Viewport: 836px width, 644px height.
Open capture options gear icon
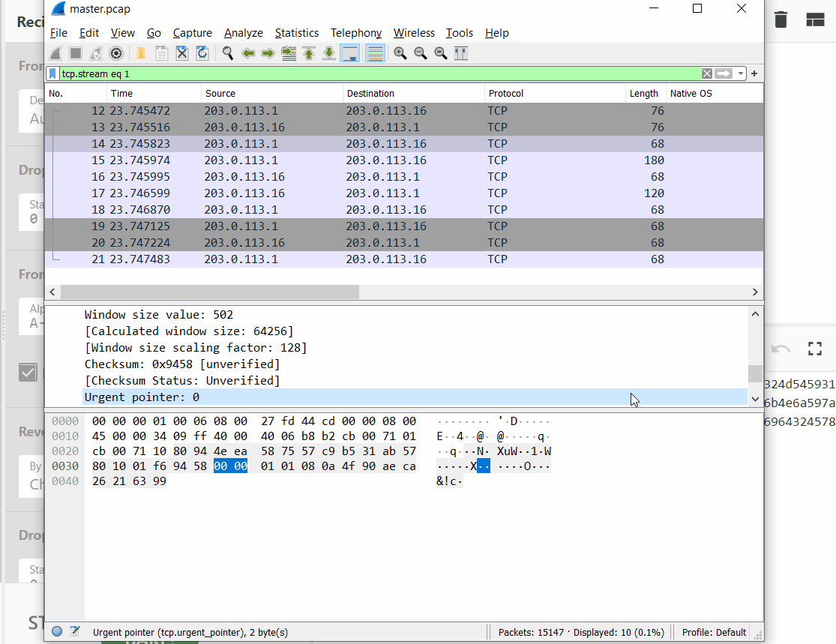pyautogui.click(x=116, y=53)
